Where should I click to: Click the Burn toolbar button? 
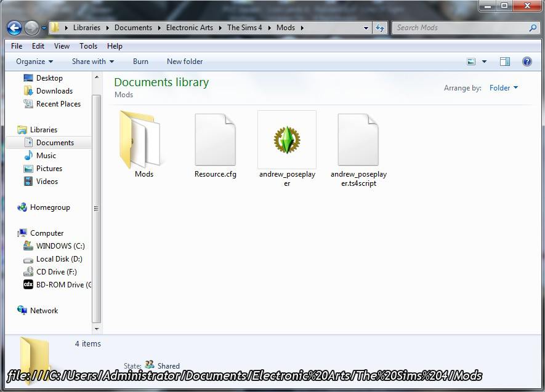pos(140,62)
